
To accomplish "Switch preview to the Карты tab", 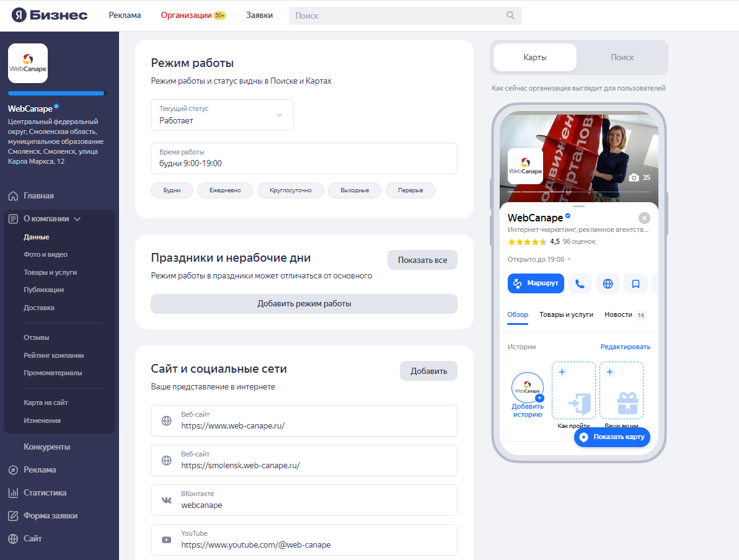I will click(535, 58).
